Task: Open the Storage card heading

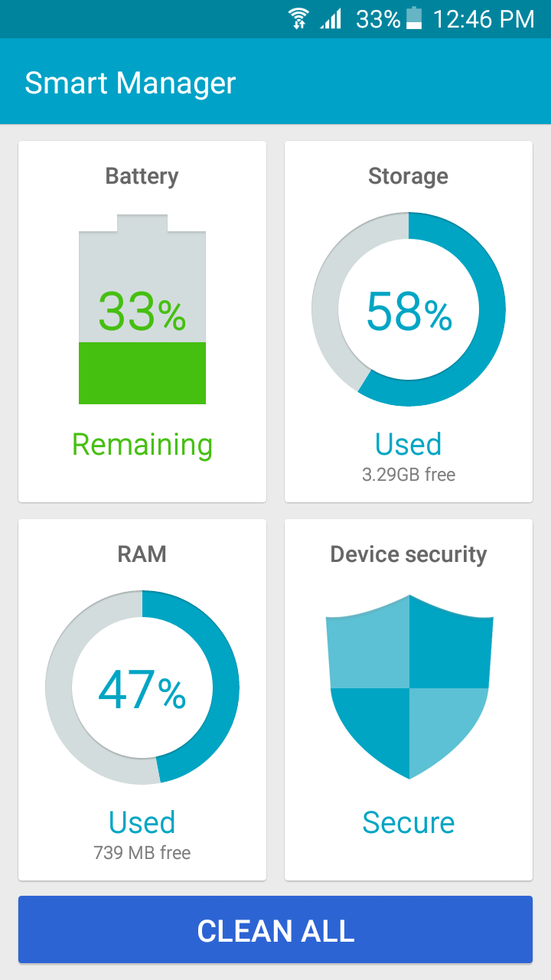Action: [x=409, y=176]
